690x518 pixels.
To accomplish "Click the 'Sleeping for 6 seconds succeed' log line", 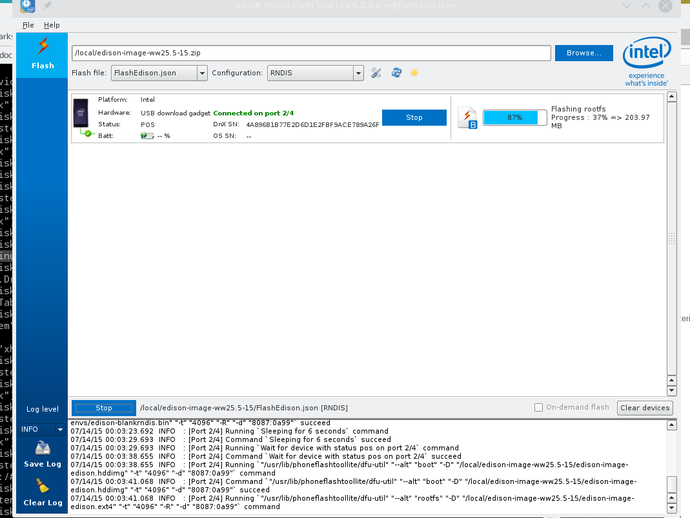I will 231,440.
